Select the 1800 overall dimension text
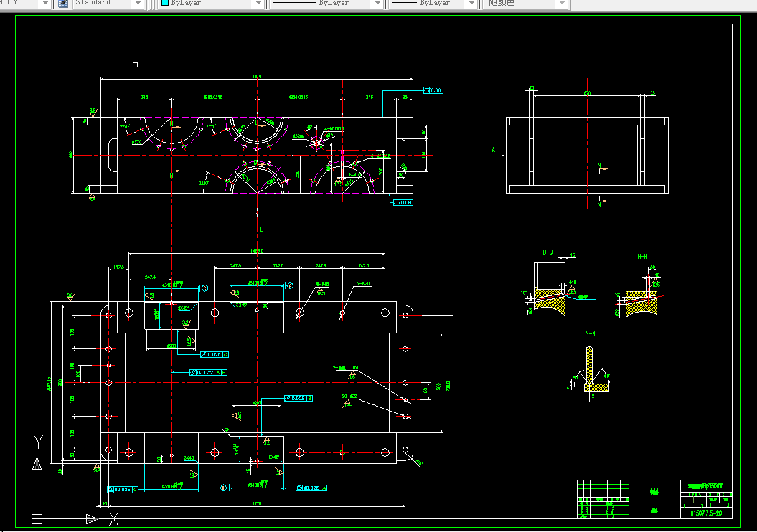 pos(257,76)
